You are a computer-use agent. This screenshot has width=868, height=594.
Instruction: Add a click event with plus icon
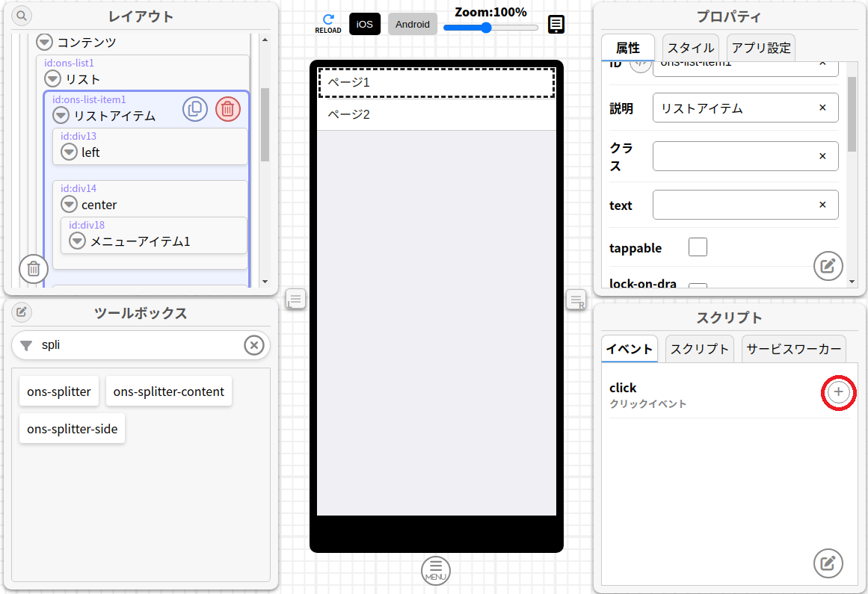tap(839, 392)
